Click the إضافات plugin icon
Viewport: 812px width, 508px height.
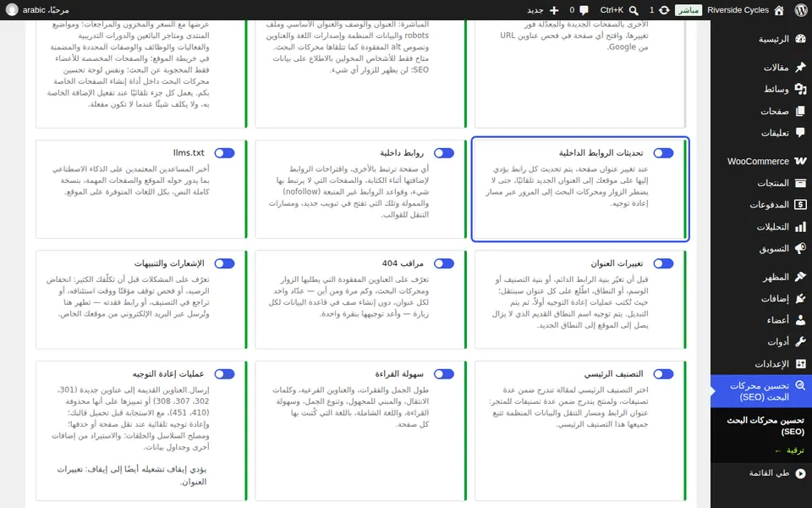(x=801, y=299)
